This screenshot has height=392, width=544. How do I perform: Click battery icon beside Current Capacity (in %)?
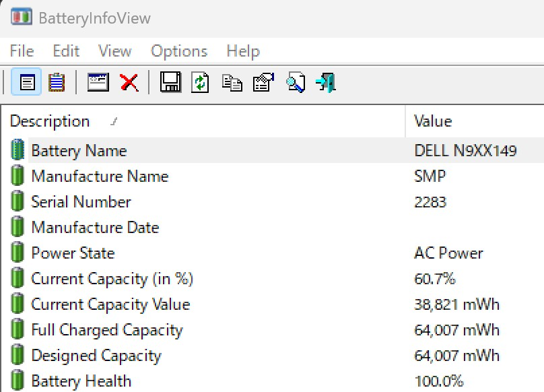pyautogui.click(x=18, y=277)
